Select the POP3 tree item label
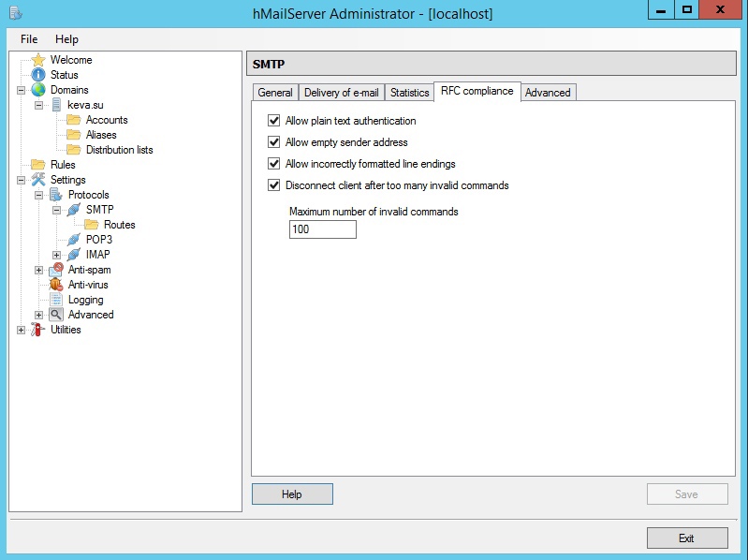Image resolution: width=748 pixels, height=560 pixels. 98,240
